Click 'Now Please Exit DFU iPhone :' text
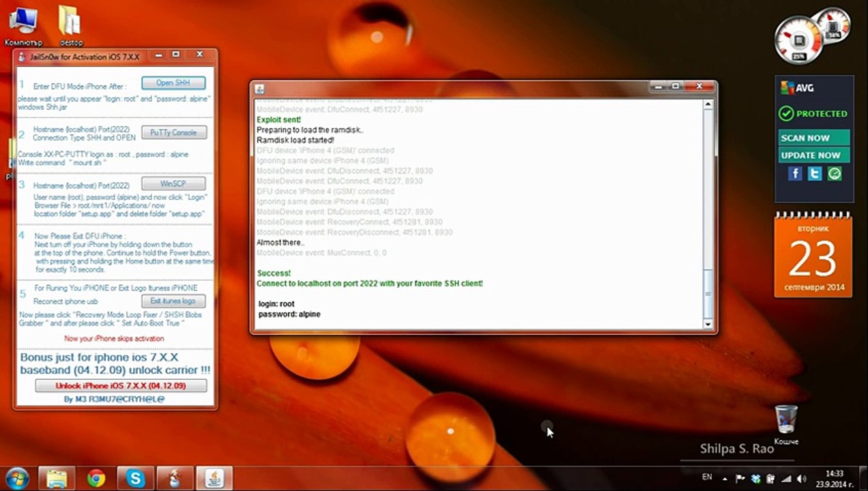 (81, 236)
